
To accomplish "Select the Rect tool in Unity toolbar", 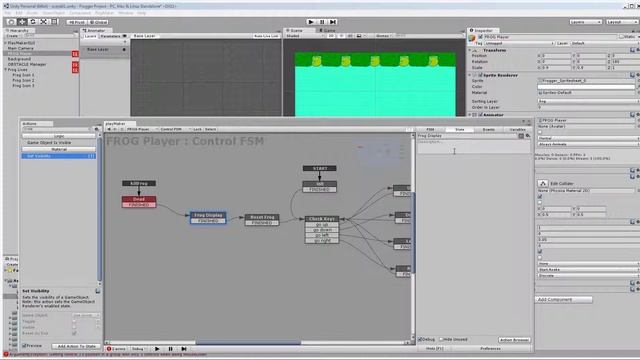I will (x=54, y=22).
